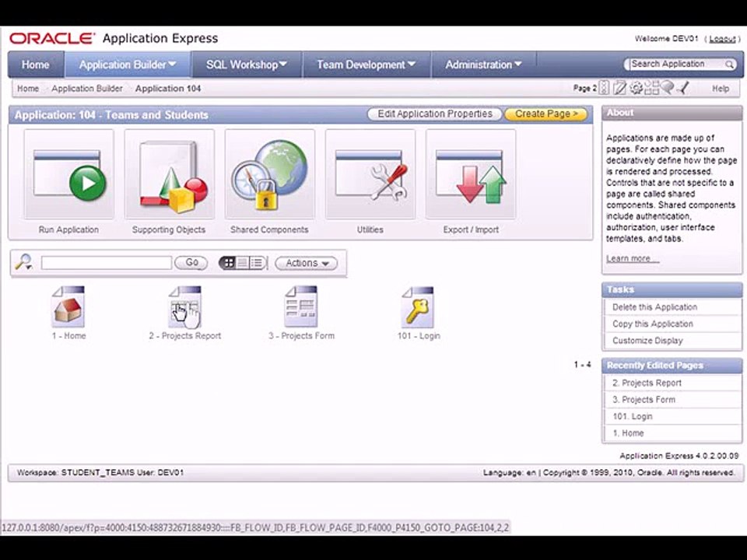Click into the page search text field

[107, 263]
